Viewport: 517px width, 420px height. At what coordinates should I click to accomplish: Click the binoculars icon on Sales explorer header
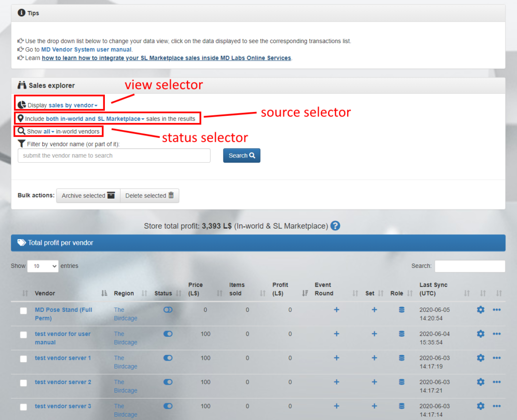[22, 86]
